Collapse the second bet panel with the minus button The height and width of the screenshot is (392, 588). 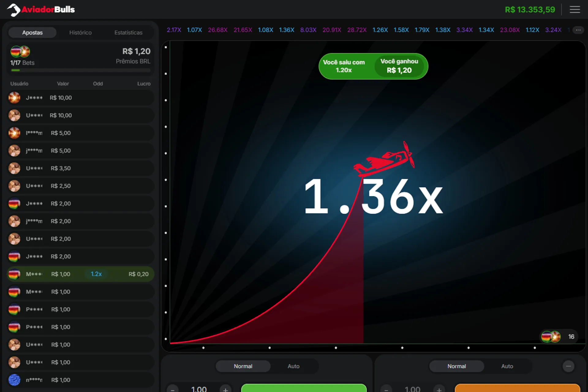[x=569, y=366]
